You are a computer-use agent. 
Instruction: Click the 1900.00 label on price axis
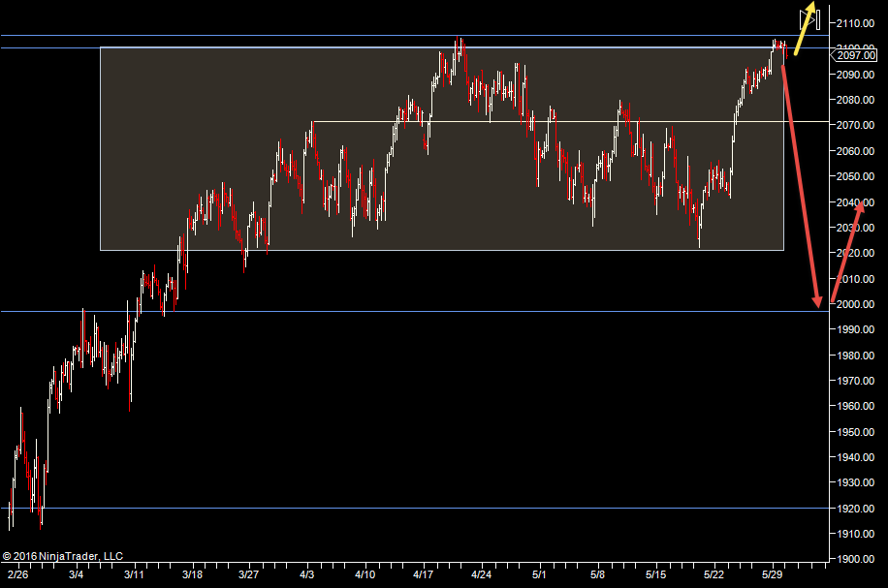pyautogui.click(x=859, y=559)
